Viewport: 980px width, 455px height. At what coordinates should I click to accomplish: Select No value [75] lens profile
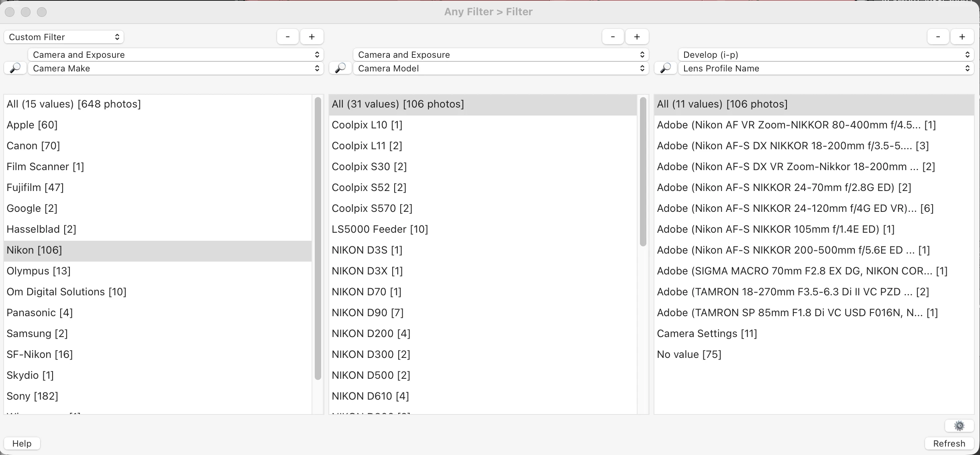click(x=814, y=355)
